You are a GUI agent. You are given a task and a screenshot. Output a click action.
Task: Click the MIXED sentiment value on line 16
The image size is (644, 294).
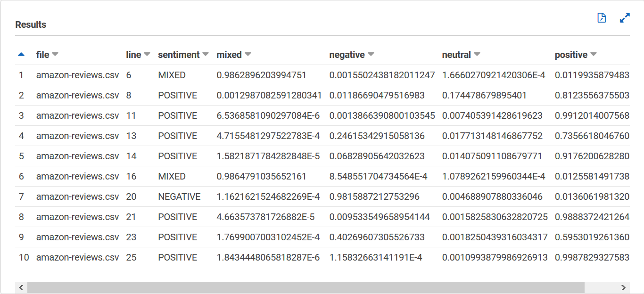[x=172, y=176]
